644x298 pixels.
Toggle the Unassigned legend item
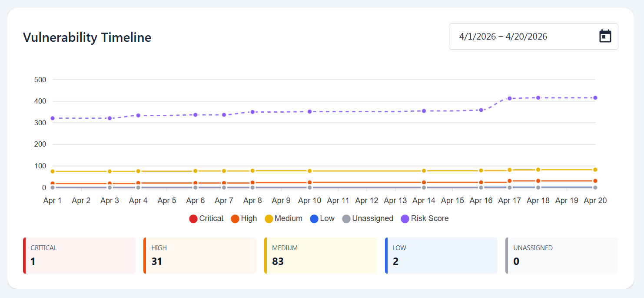pyautogui.click(x=368, y=218)
